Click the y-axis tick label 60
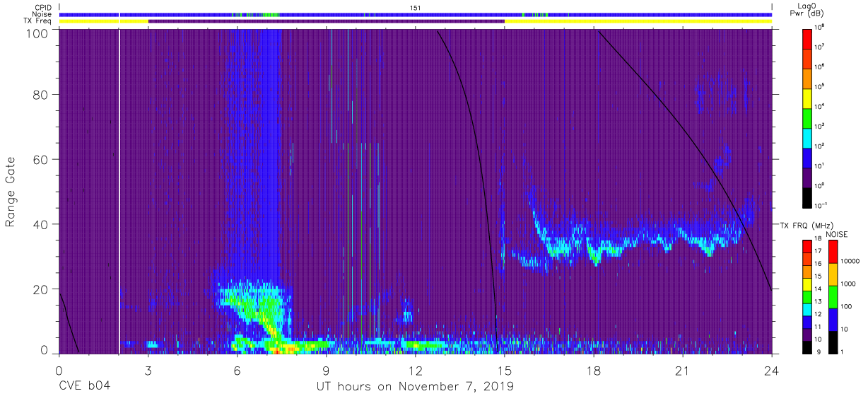Viewport: 868px width, 401px height. click(40, 159)
